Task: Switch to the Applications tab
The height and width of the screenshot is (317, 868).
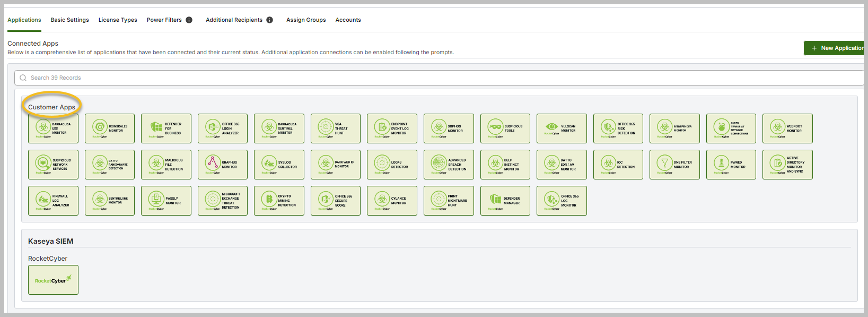Action: [x=24, y=20]
